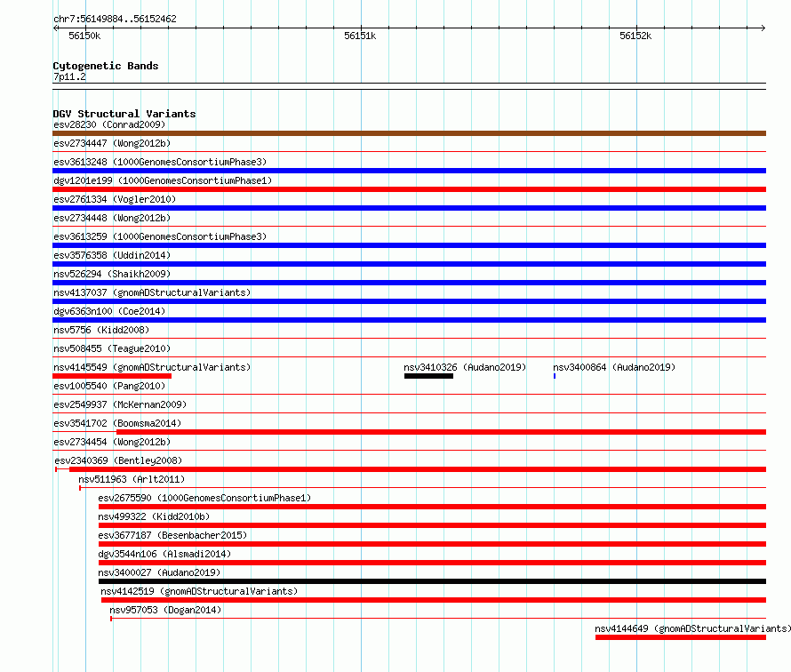Open variant esv2675590 label
The height and width of the screenshot is (672, 791).
tap(204, 498)
